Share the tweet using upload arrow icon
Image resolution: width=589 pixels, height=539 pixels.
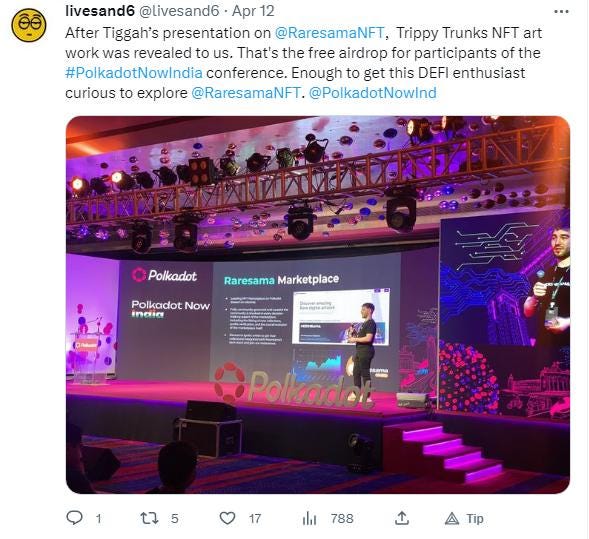[x=402, y=518]
